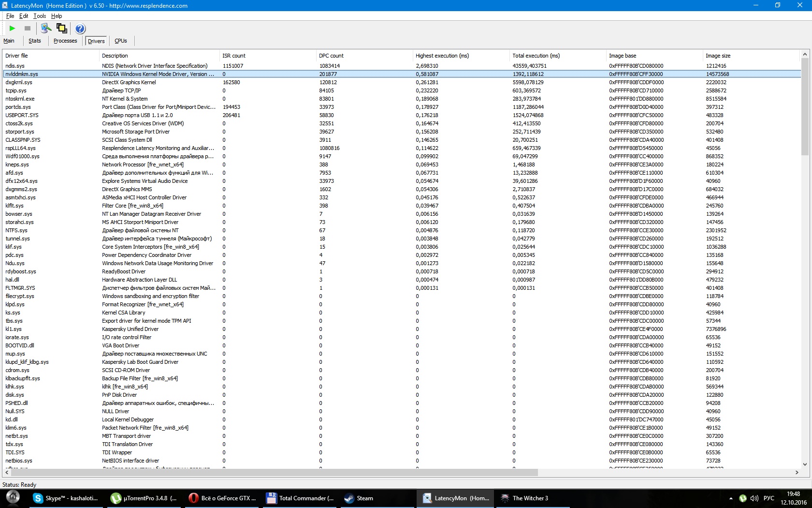This screenshot has height=508, width=812.
Task: Select the dxgkrnl.sys driver row
Action: pyautogui.click(x=402, y=82)
